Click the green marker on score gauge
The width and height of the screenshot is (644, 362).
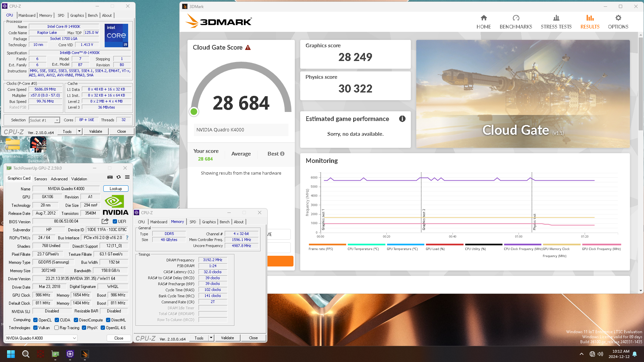[x=194, y=112]
